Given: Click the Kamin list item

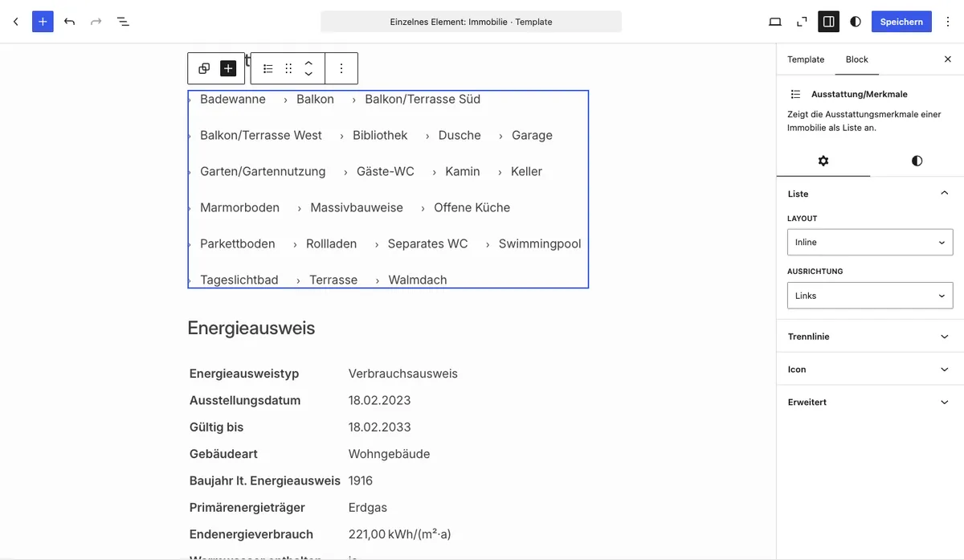Looking at the screenshot, I should (463, 171).
